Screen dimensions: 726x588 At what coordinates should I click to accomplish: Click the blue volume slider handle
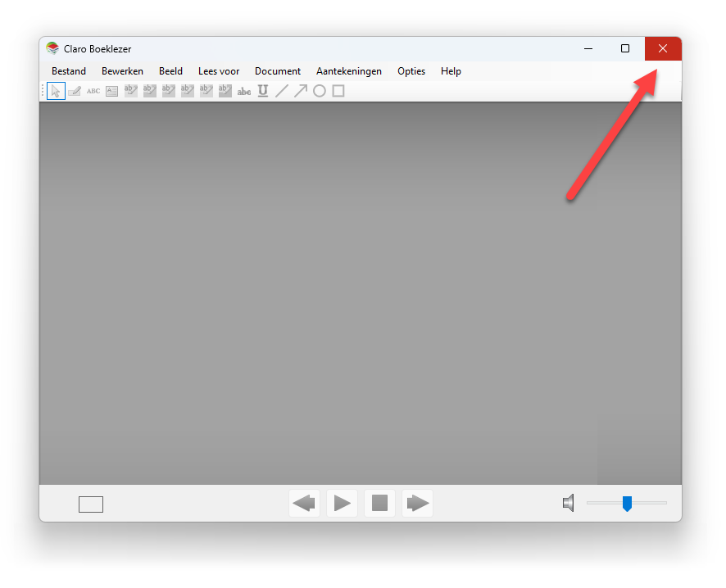[627, 504]
